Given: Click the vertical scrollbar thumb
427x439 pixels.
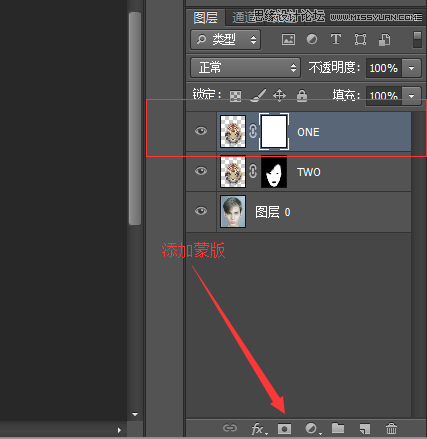Looking at the screenshot, I should point(135,118).
